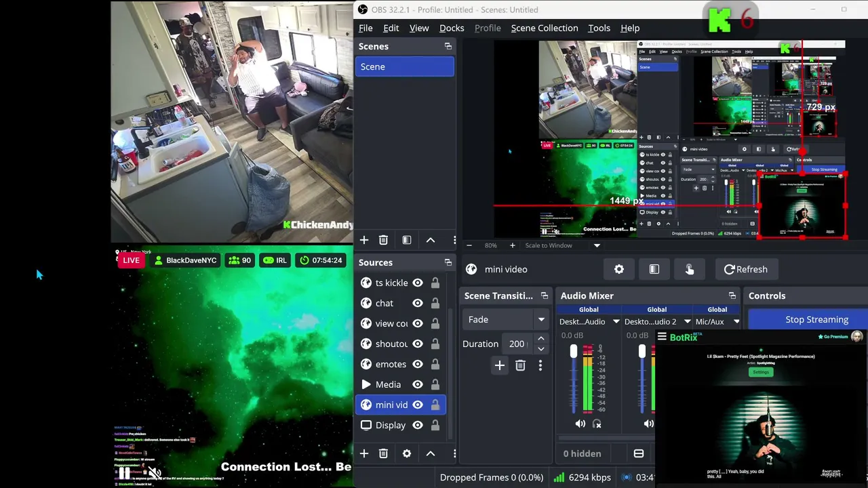This screenshot has height=488, width=868.
Task: Open the Help menu
Action: point(630,28)
